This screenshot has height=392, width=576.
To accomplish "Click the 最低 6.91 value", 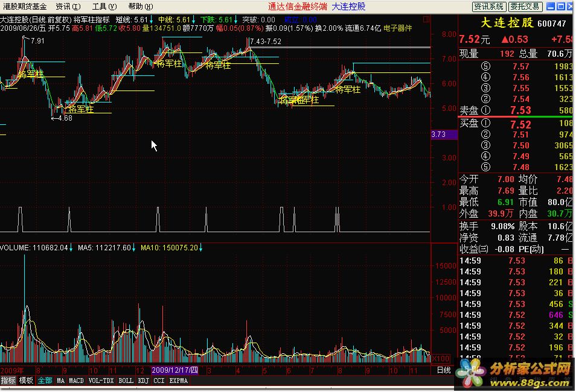I will (506, 202).
